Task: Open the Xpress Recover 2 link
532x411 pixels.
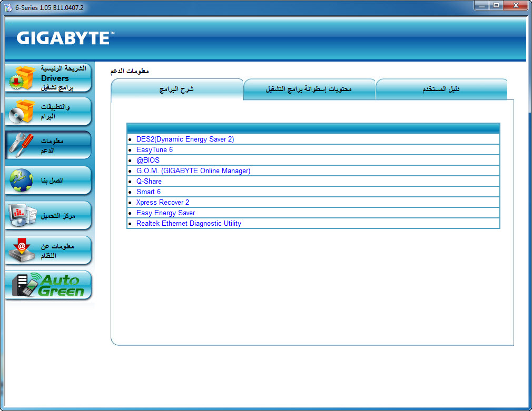Action: pos(163,202)
